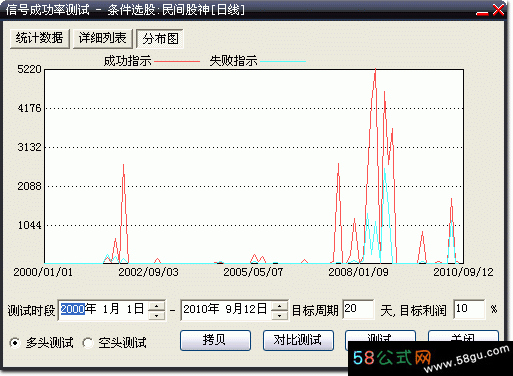Click the 关闭 button
The image size is (513, 376).
coord(463,336)
